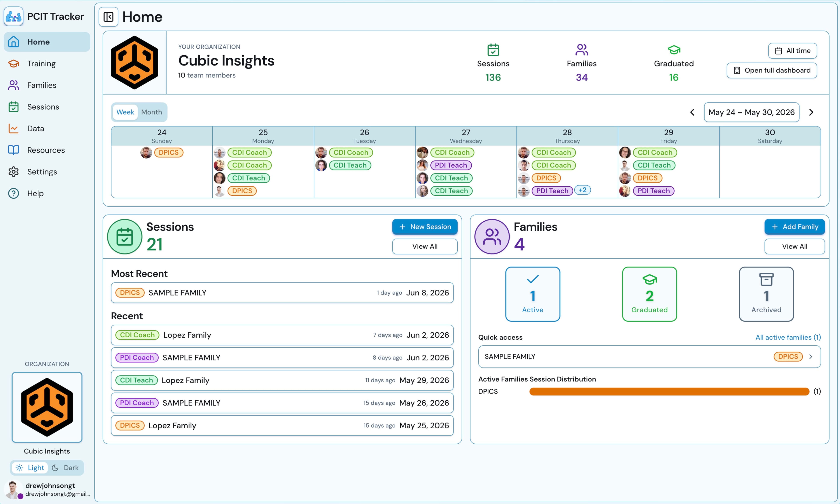Click the New Session button

click(x=425, y=227)
